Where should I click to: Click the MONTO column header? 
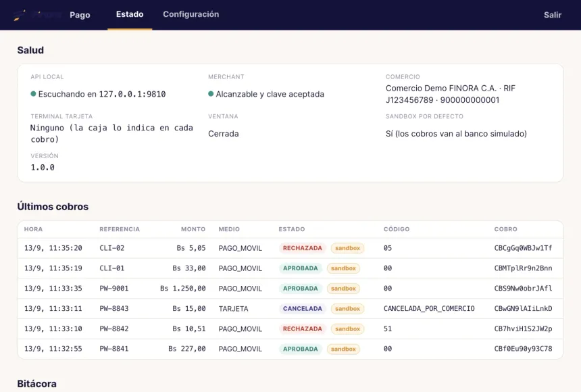coord(193,229)
